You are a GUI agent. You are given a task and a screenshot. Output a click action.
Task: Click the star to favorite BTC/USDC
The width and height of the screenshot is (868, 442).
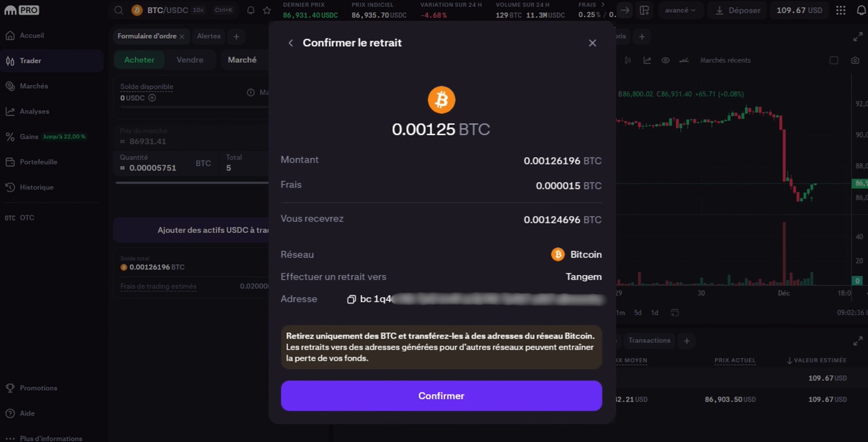click(x=267, y=10)
